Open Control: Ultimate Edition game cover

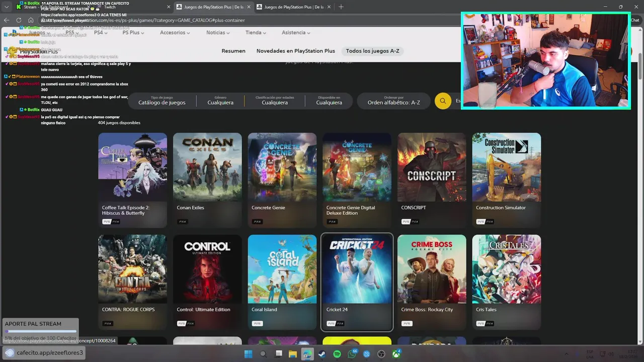coord(207,269)
